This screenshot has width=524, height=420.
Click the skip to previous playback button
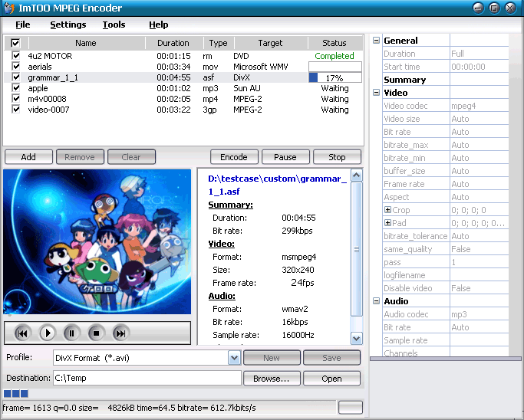click(x=22, y=333)
